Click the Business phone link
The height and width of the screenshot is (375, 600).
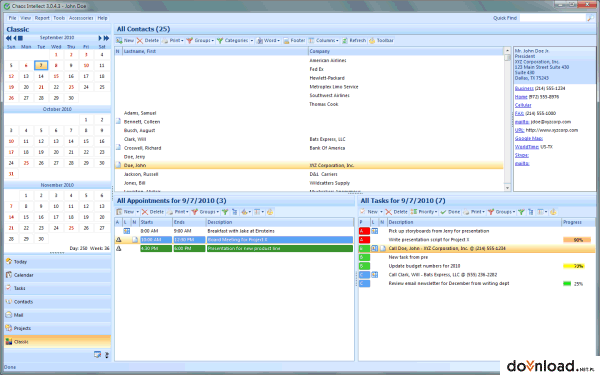[524, 88]
